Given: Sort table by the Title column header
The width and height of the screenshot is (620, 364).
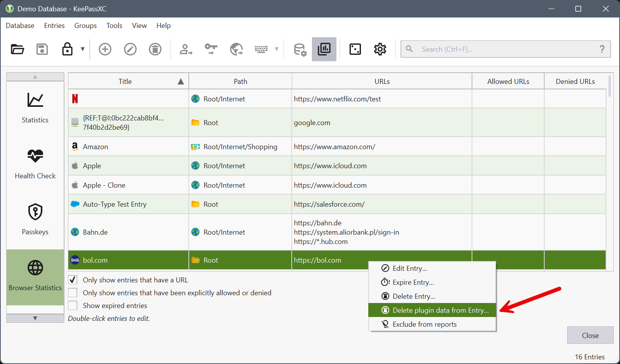Looking at the screenshot, I should point(129,81).
